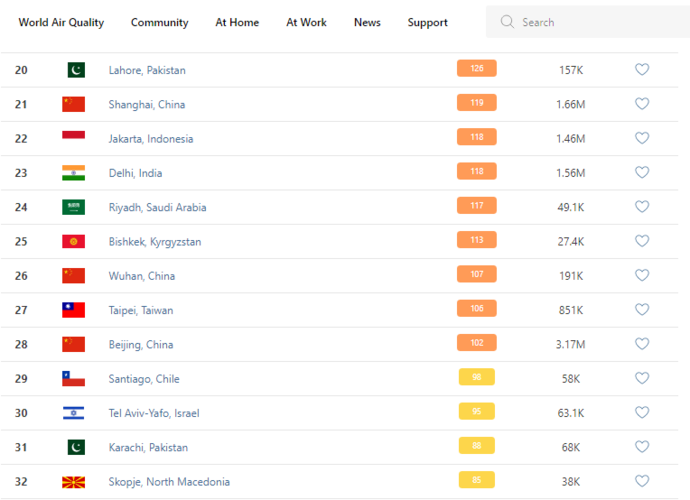Open the World Air Quality menu
690x500 pixels.
(x=61, y=22)
